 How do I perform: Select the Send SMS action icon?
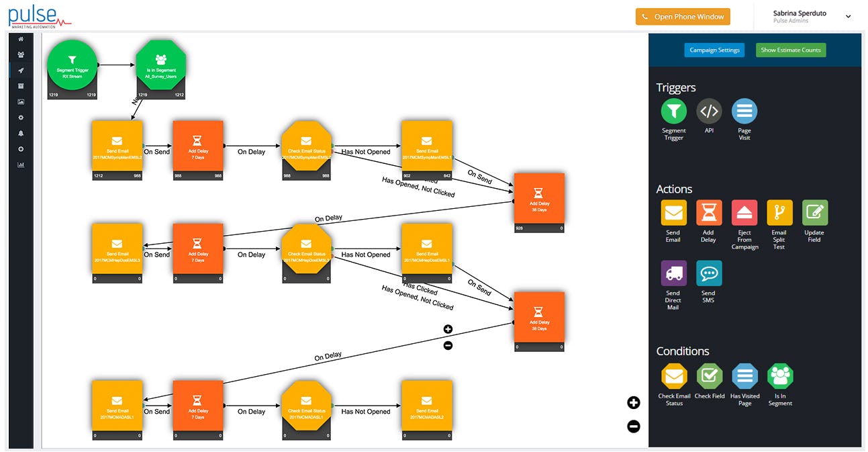709,273
